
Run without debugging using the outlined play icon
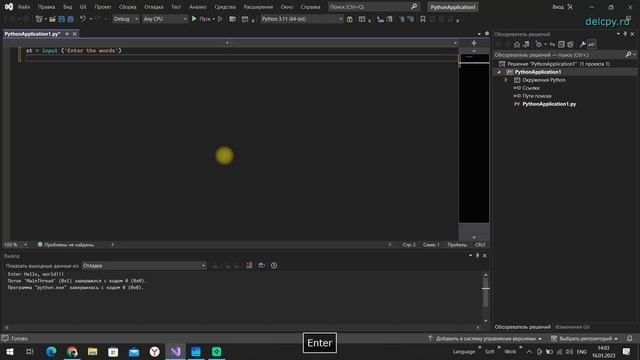pos(220,19)
